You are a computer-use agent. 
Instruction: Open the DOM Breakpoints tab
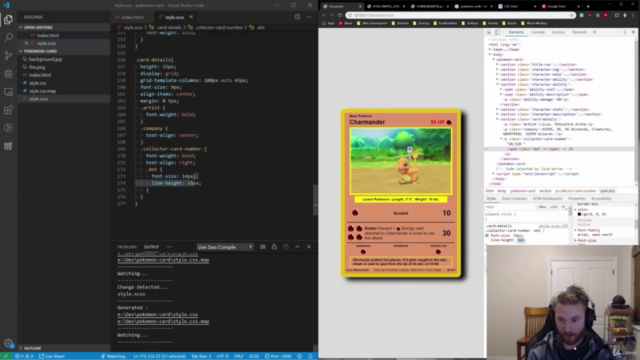pyautogui.click(x=547, y=199)
